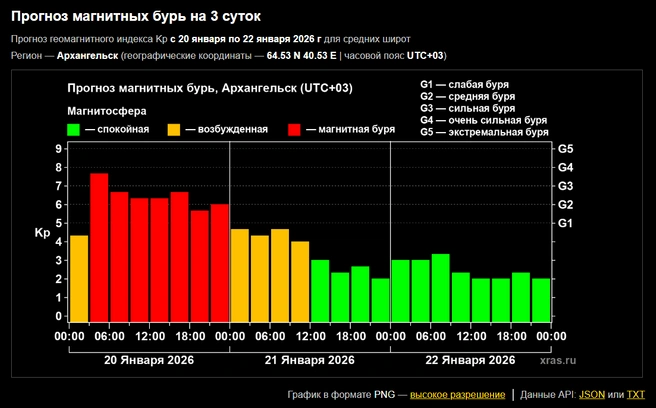Click the first orange bar on 20 January
Image resolution: width=656 pixels, height=408 pixels.
coord(79,278)
